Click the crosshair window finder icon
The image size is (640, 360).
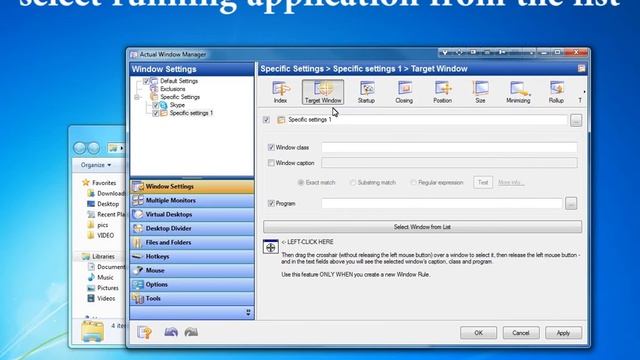pyautogui.click(x=271, y=247)
